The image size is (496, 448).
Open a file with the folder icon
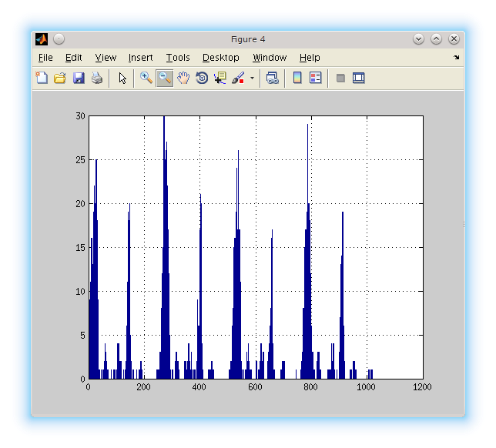[60, 78]
